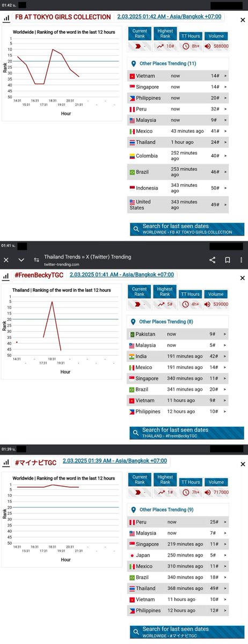Expand arrow on Thailand 24# row
This screenshot has width=248, height=644.
(x=225, y=142)
